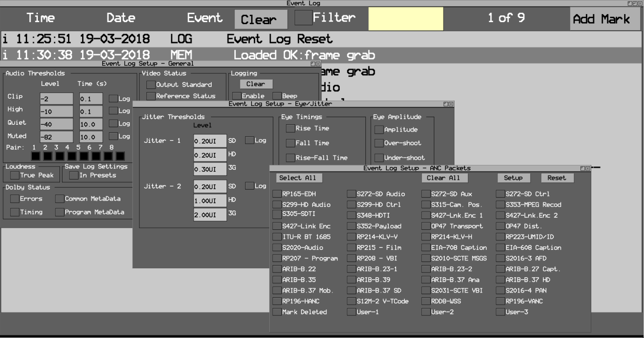Toggle Log checkbox for Jitter - 1

pyautogui.click(x=250, y=140)
